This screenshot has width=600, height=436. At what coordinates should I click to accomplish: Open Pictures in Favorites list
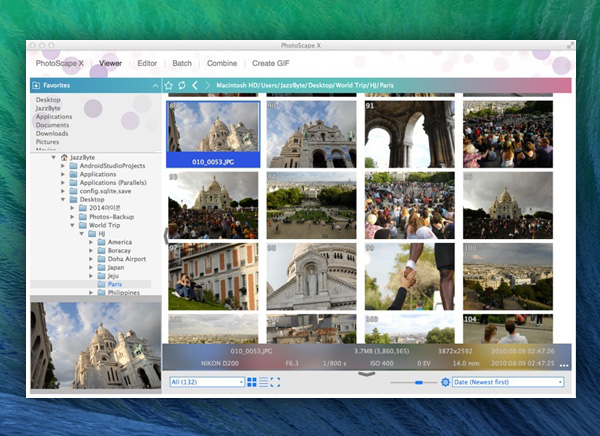(x=47, y=142)
